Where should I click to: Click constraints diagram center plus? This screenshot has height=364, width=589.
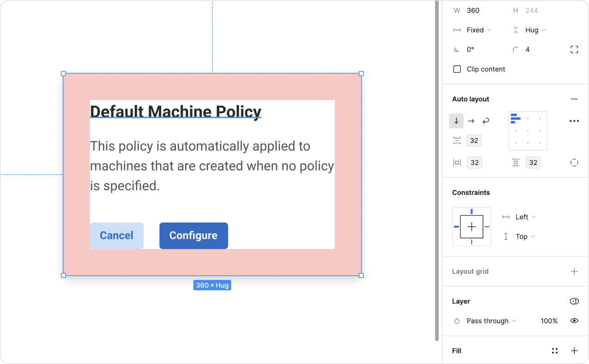[472, 226]
